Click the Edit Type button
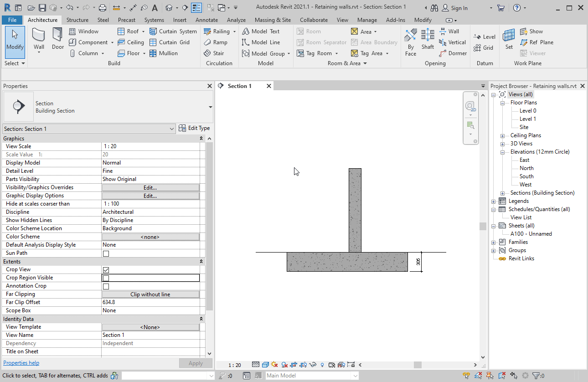 pyautogui.click(x=195, y=128)
